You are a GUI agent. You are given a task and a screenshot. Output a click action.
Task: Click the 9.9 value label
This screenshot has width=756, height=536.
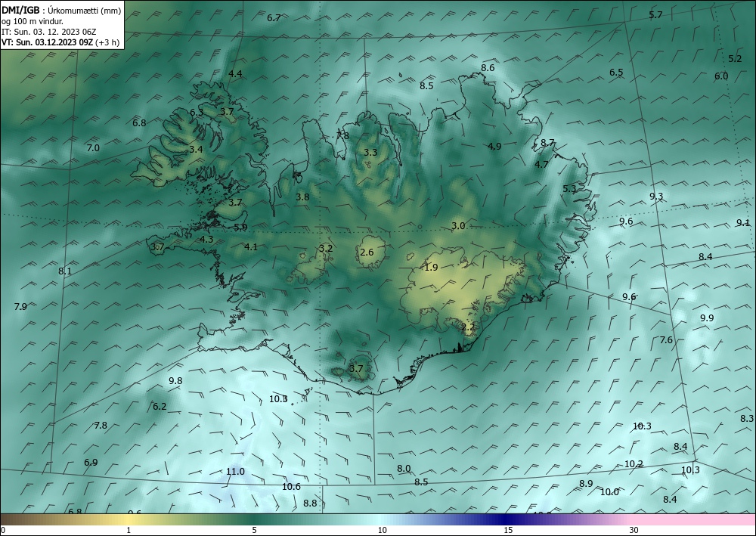pyautogui.click(x=707, y=318)
